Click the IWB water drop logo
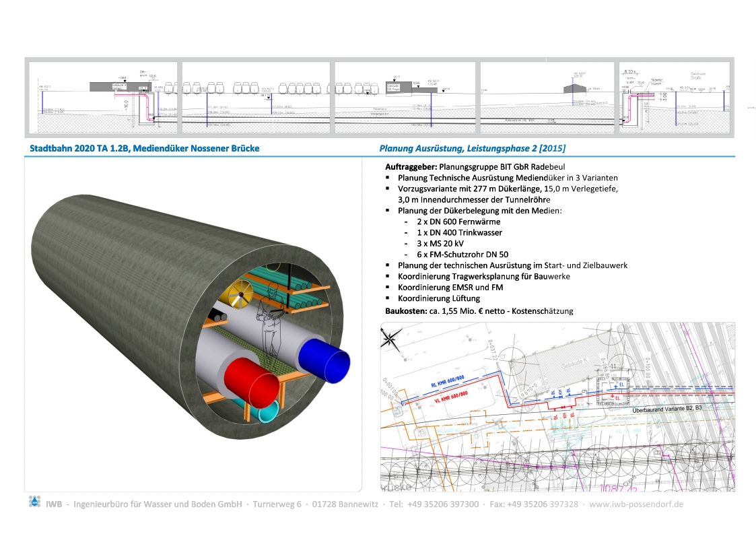 (34, 502)
